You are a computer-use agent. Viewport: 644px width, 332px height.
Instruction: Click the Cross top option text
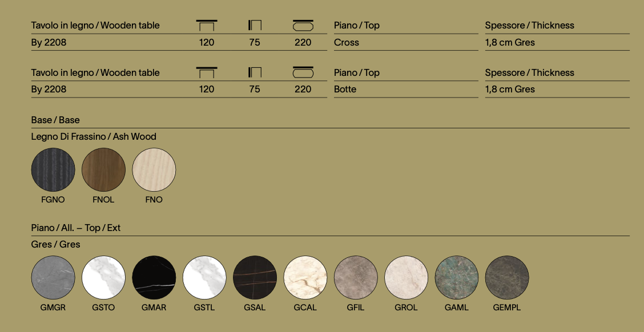coord(347,42)
